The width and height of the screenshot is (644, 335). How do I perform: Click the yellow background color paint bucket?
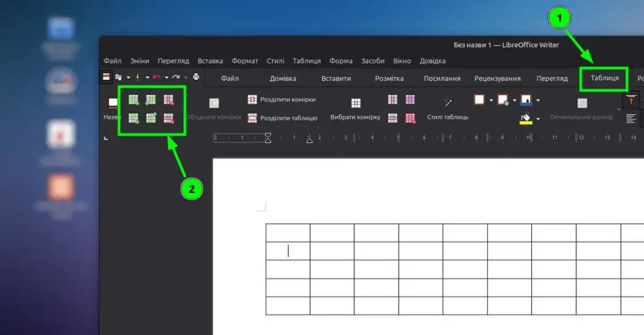pos(526,119)
